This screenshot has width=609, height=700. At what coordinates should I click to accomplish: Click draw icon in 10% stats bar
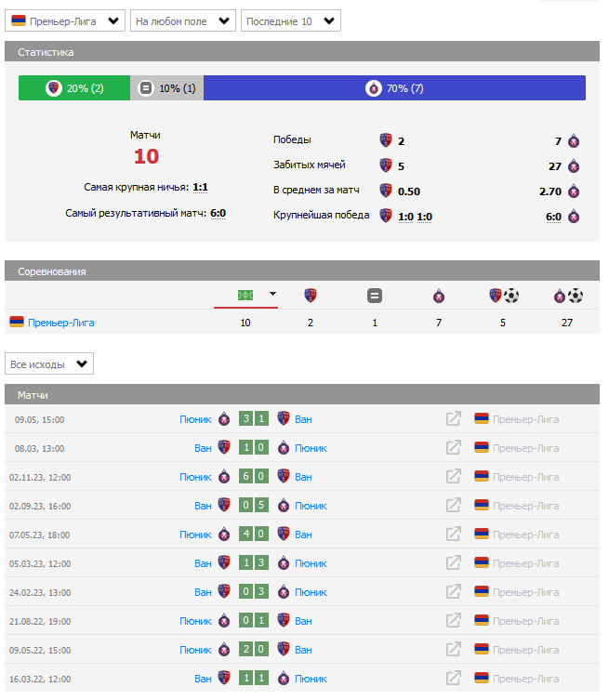point(146,88)
